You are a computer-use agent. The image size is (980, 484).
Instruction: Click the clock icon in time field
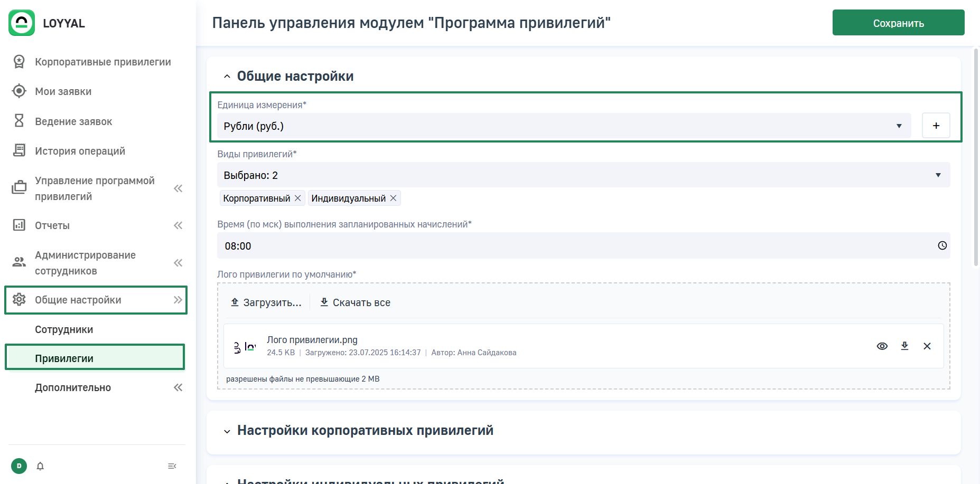click(942, 245)
